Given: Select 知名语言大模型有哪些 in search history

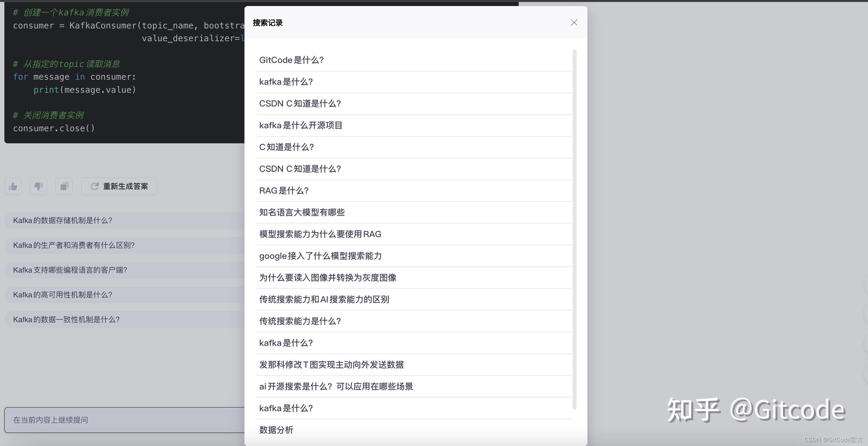Looking at the screenshot, I should (x=302, y=212).
